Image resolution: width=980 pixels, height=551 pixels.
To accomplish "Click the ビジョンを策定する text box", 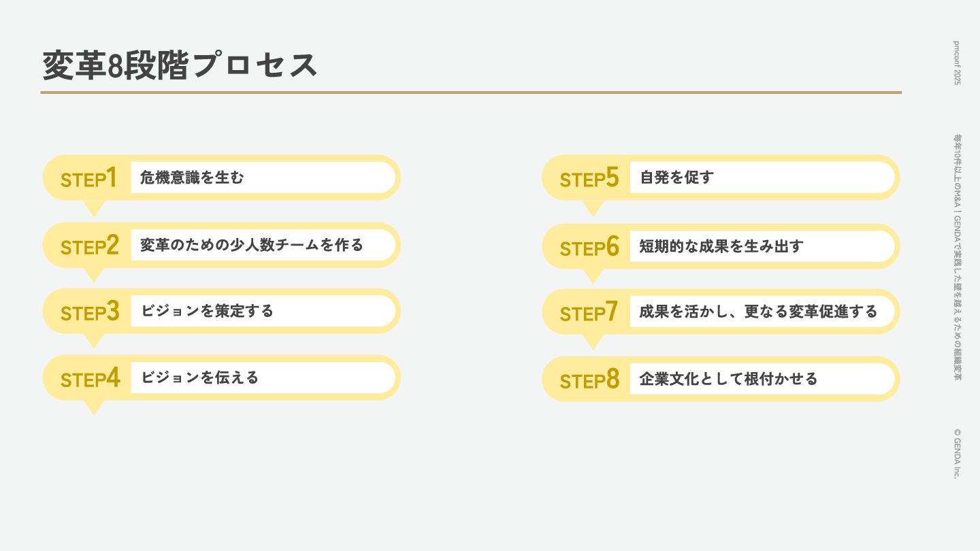I will pyautogui.click(x=262, y=311).
